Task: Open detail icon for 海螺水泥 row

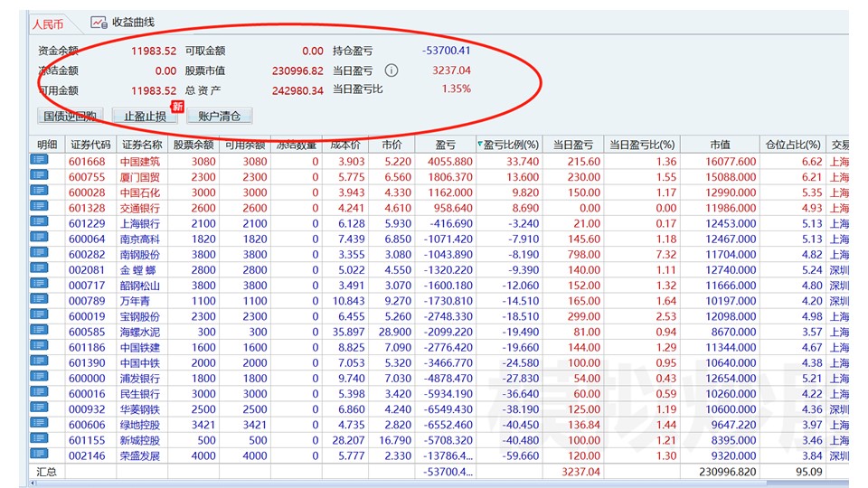Action: [39, 331]
